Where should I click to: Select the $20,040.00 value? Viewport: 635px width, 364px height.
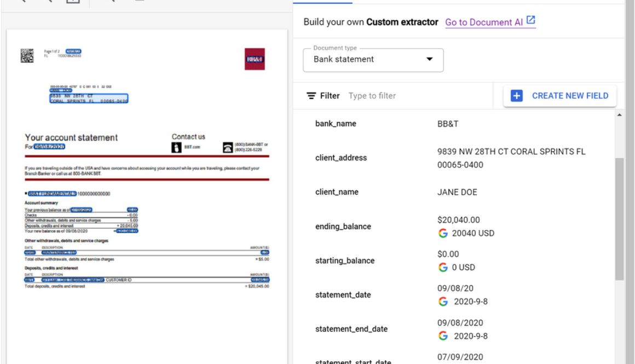point(458,220)
